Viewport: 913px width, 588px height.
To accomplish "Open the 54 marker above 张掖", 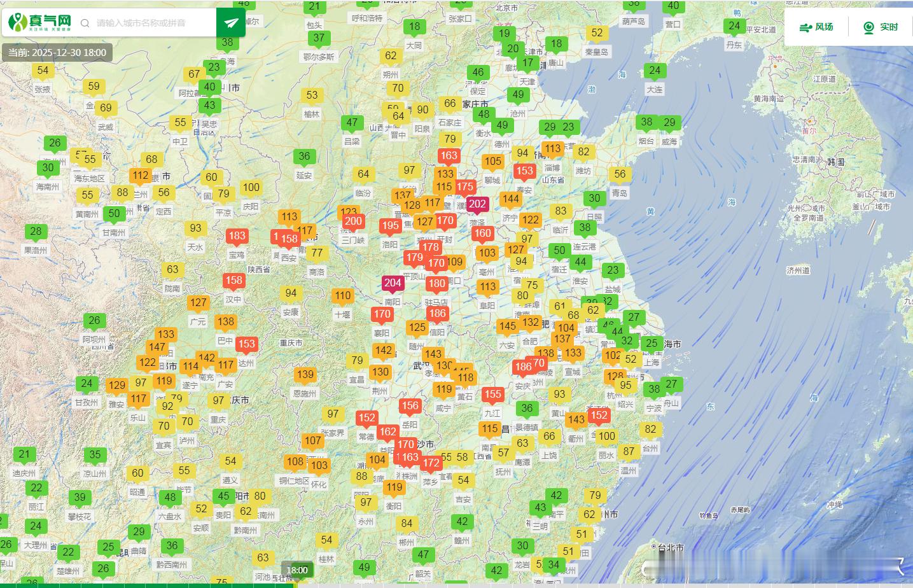I will (43, 71).
